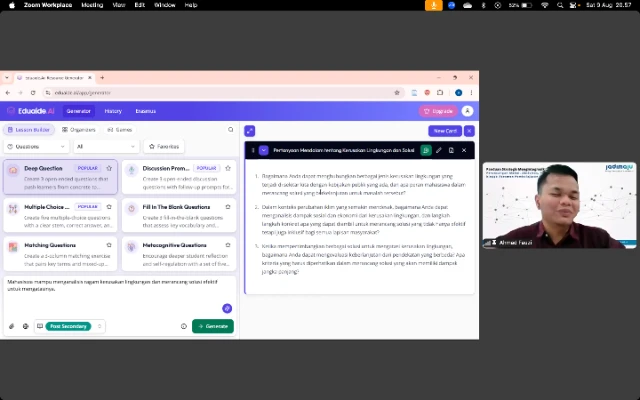This screenshot has width=640, height=400.
Task: Star the Metacognitive Questions card
Action: [228, 245]
